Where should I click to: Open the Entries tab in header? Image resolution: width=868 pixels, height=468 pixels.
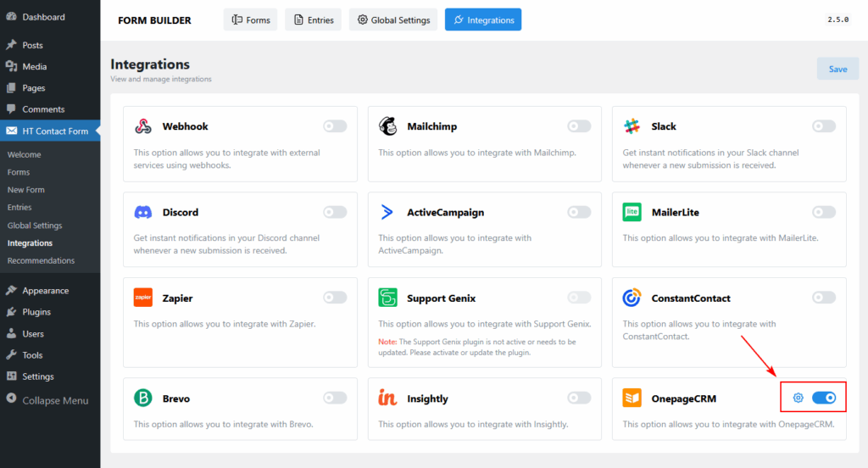[313, 19]
